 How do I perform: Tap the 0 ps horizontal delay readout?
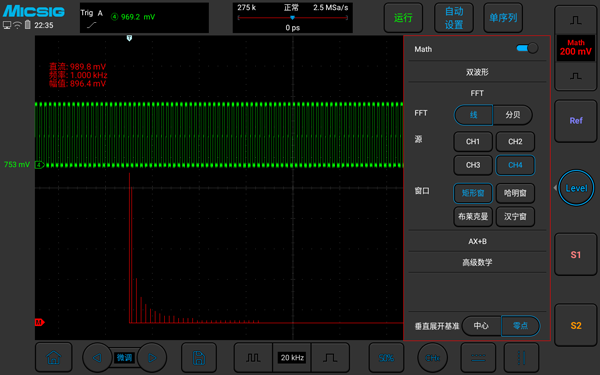pyautogui.click(x=293, y=28)
